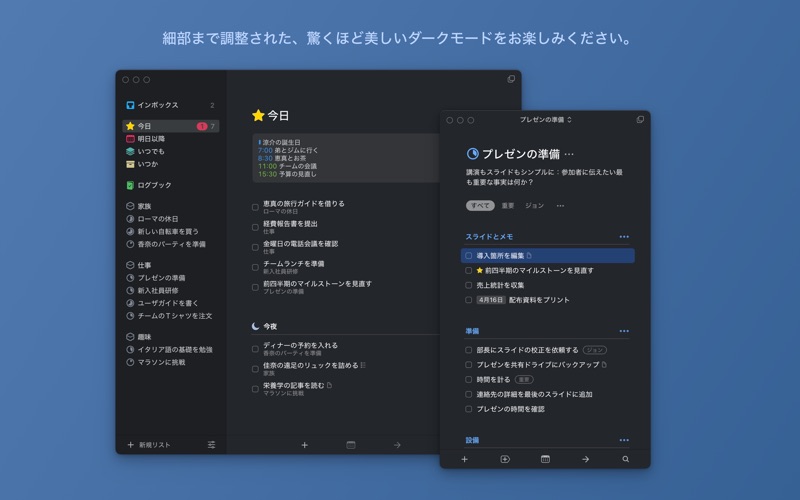Check off 部長にスライドの校正を依頼する
This screenshot has height=500, width=800.
point(468,350)
